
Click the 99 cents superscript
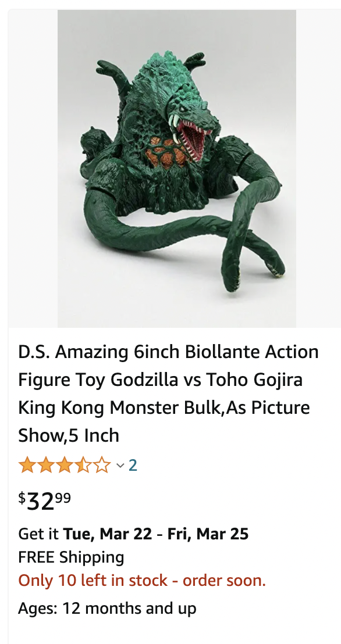tap(63, 498)
